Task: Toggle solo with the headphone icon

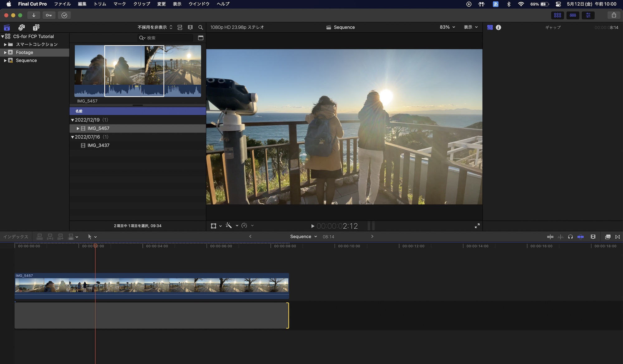Action: coord(570,237)
